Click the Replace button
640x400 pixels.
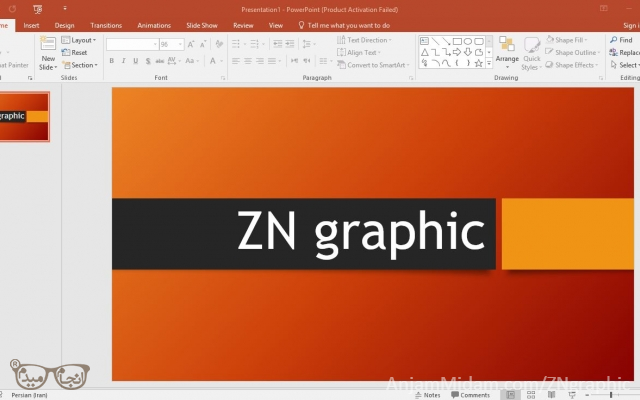[624, 52]
